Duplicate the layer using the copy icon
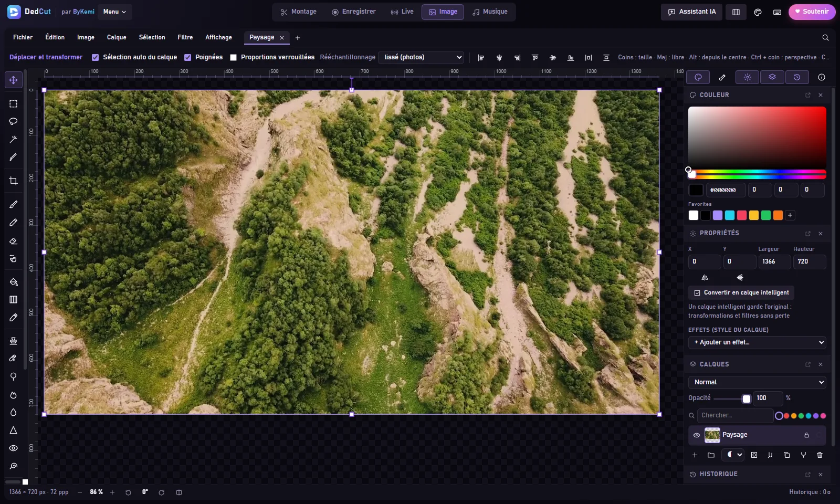This screenshot has width=840, height=504. pyautogui.click(x=786, y=455)
